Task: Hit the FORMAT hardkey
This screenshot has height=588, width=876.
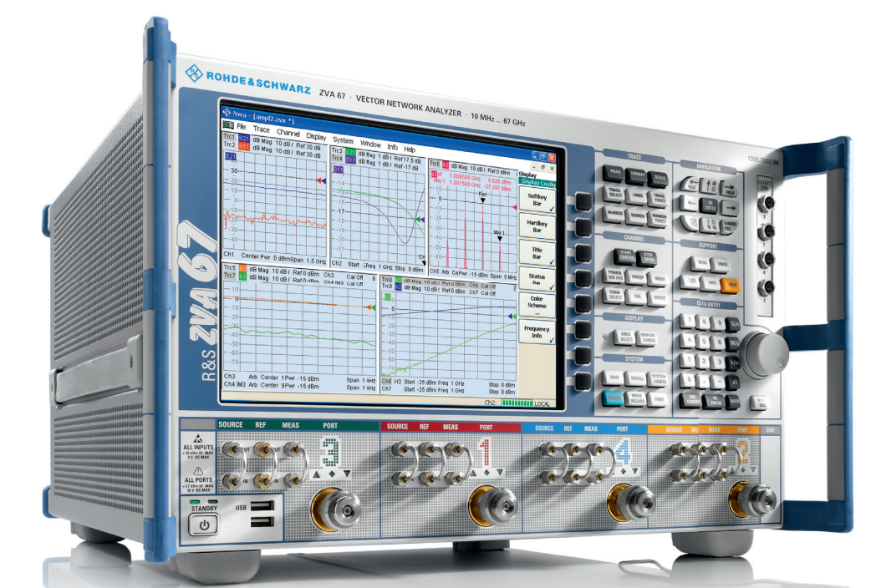Action: coord(637,175)
